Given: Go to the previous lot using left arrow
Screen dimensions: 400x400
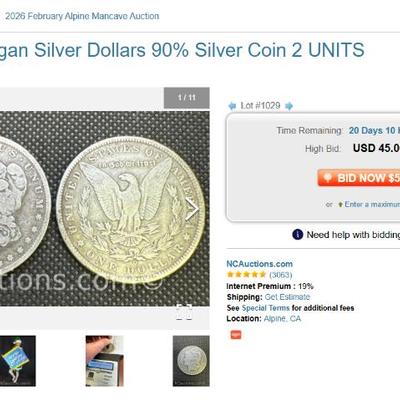Looking at the screenshot, I should [x=232, y=106].
